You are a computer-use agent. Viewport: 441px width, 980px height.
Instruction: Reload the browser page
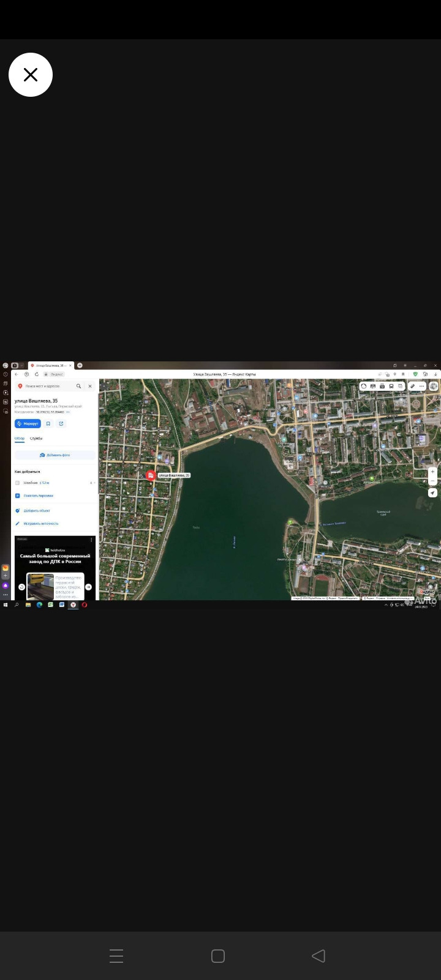(37, 374)
